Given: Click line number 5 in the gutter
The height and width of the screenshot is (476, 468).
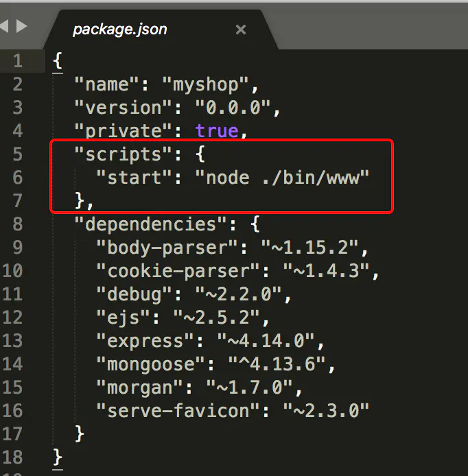Looking at the screenshot, I should [x=17, y=154].
